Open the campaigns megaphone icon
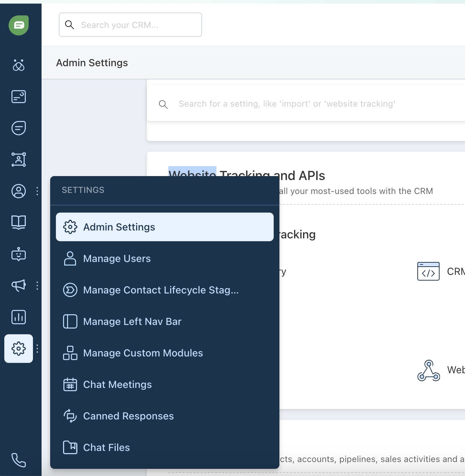 19,285
